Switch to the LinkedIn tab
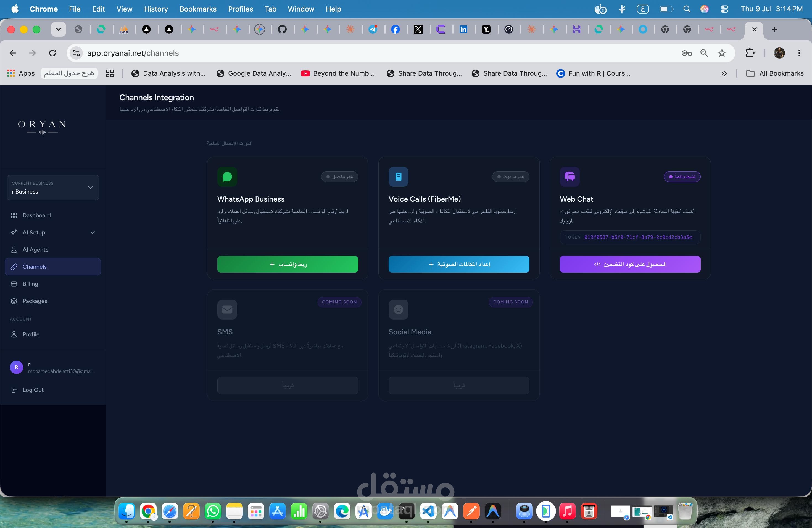812x528 pixels. [463, 29]
